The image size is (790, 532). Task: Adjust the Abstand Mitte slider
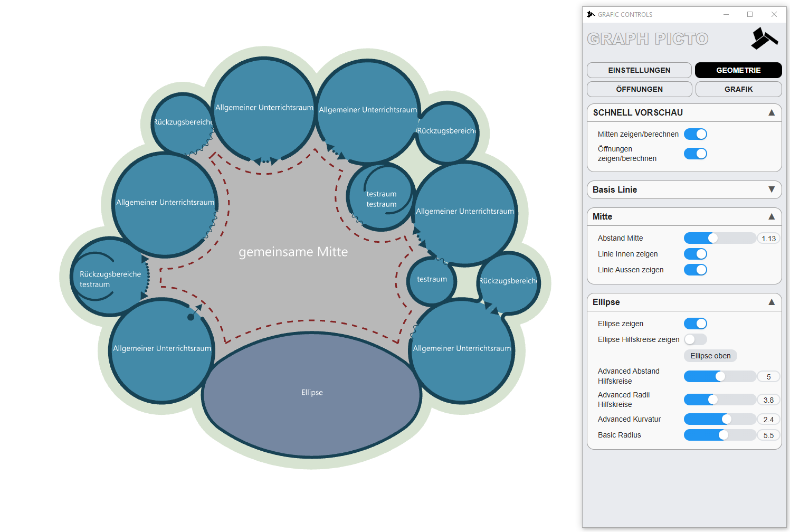click(720, 238)
